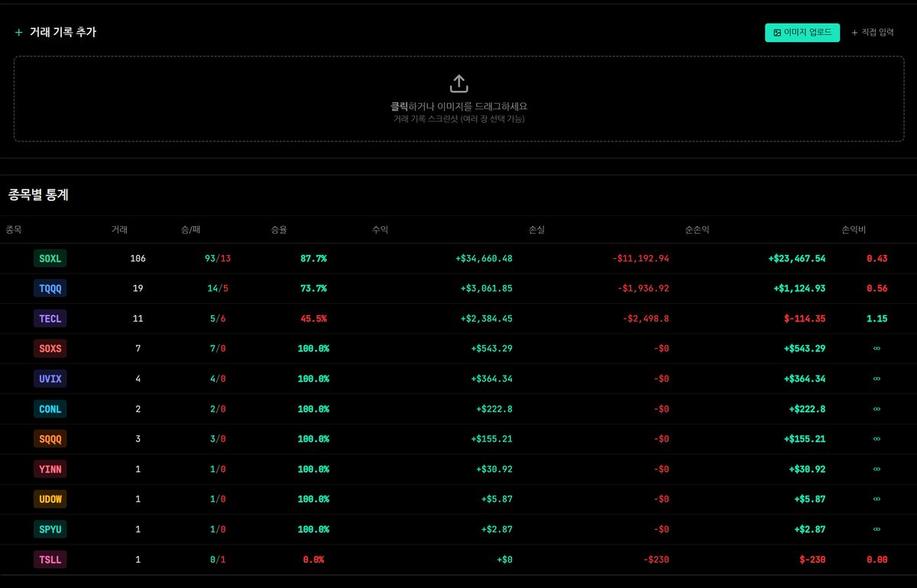Image resolution: width=917 pixels, height=588 pixels.
Task: Click SOXL win rate 87.7%
Action: [313, 259]
